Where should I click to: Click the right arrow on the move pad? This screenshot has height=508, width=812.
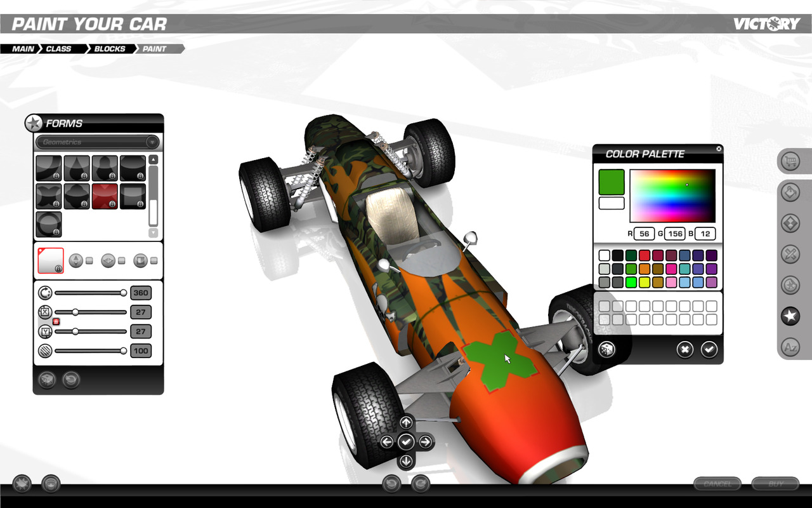(x=424, y=441)
